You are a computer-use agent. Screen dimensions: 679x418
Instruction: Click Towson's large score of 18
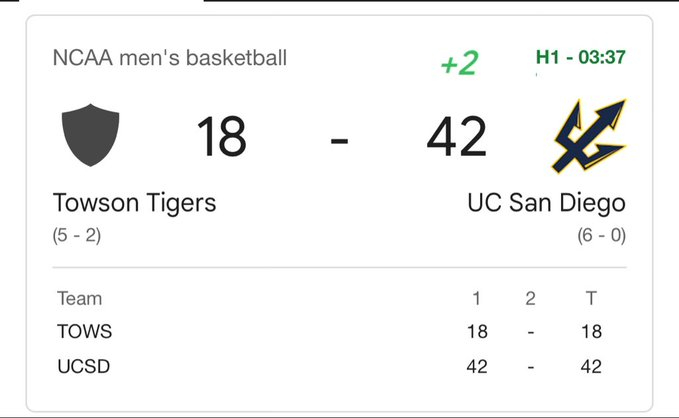(221, 137)
